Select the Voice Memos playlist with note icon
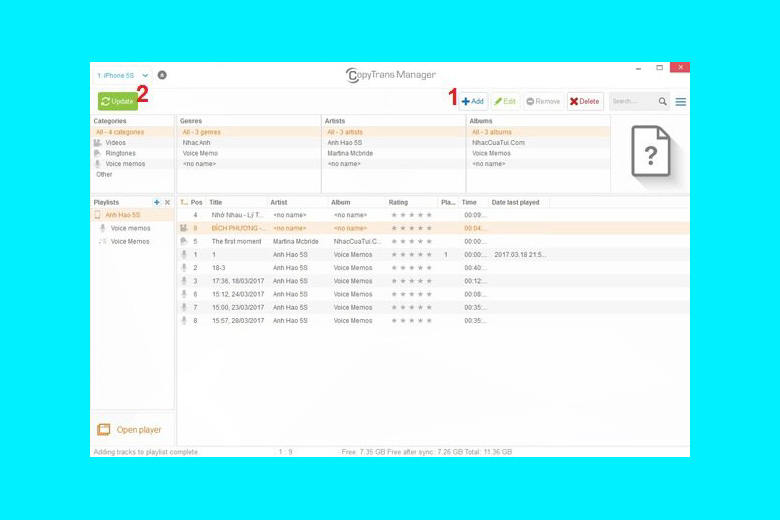780x520 pixels. (x=132, y=241)
